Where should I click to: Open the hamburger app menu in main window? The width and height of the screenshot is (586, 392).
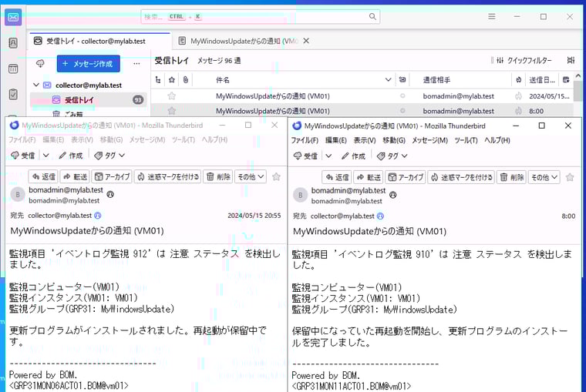(x=492, y=16)
